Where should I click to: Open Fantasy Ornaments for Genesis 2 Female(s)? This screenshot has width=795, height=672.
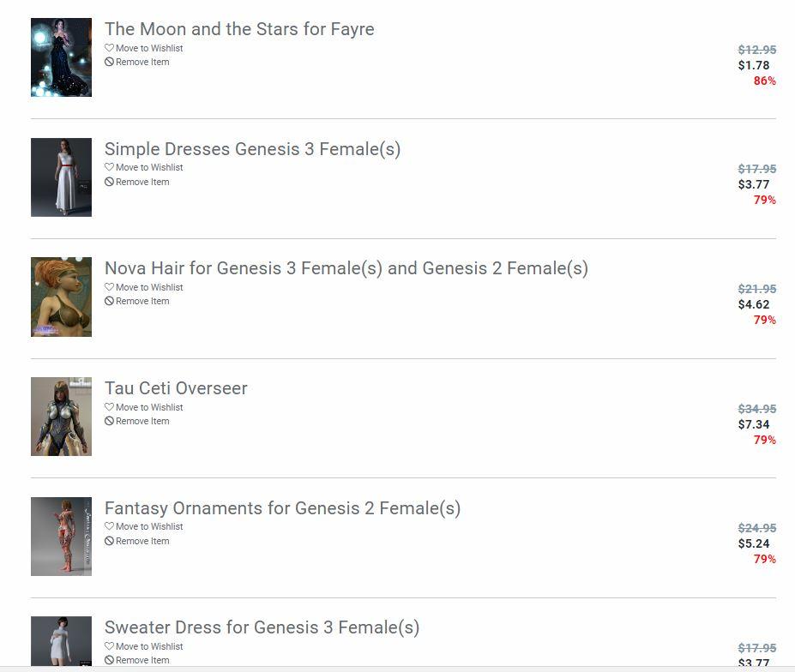pos(282,508)
